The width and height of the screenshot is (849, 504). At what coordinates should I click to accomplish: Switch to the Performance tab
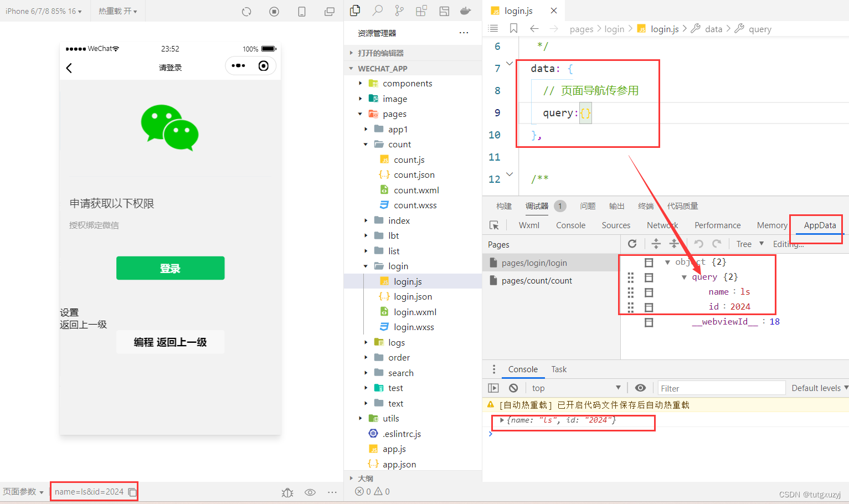[717, 225]
